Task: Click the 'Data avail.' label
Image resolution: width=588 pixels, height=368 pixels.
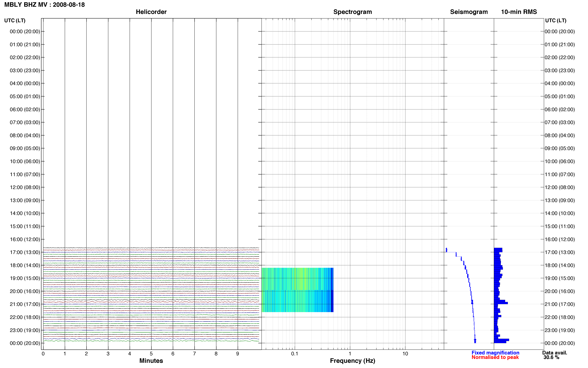Action: [555, 353]
